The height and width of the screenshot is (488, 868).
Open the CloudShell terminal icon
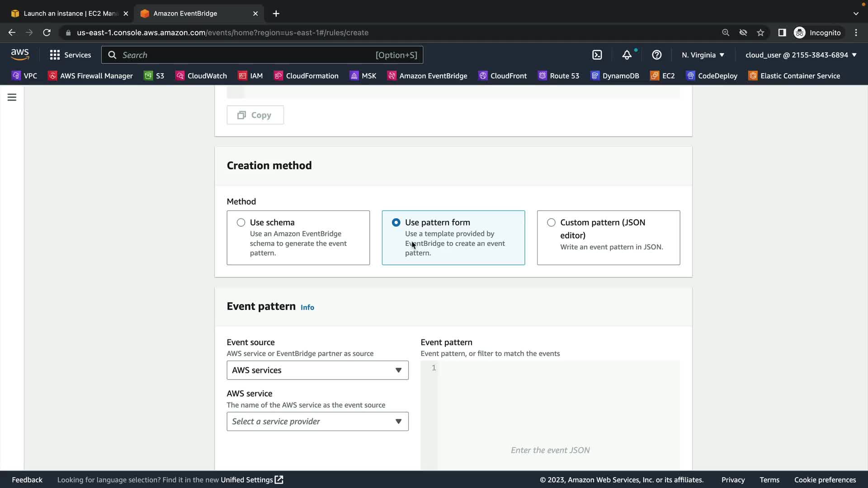coord(597,55)
